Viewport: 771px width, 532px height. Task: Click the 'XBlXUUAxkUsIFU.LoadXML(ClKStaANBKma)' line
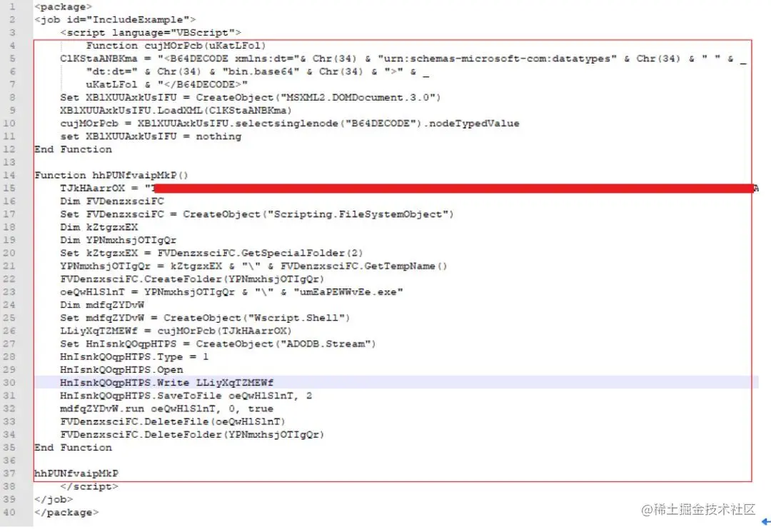[176, 111]
